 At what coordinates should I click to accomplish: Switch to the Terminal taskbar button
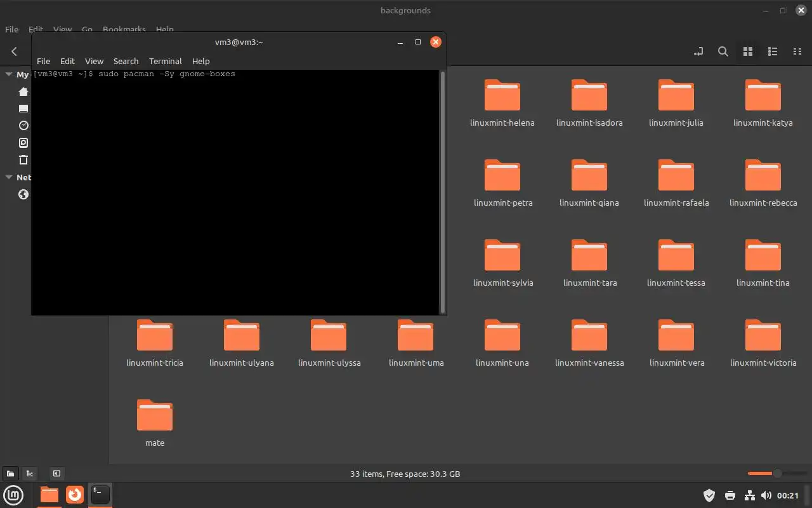[x=100, y=495]
